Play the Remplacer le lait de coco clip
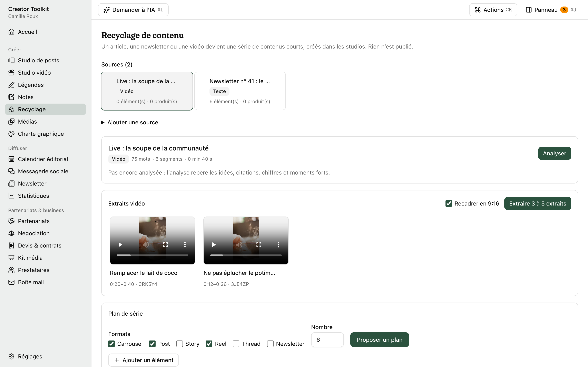The width and height of the screenshot is (588, 367). pos(120,245)
